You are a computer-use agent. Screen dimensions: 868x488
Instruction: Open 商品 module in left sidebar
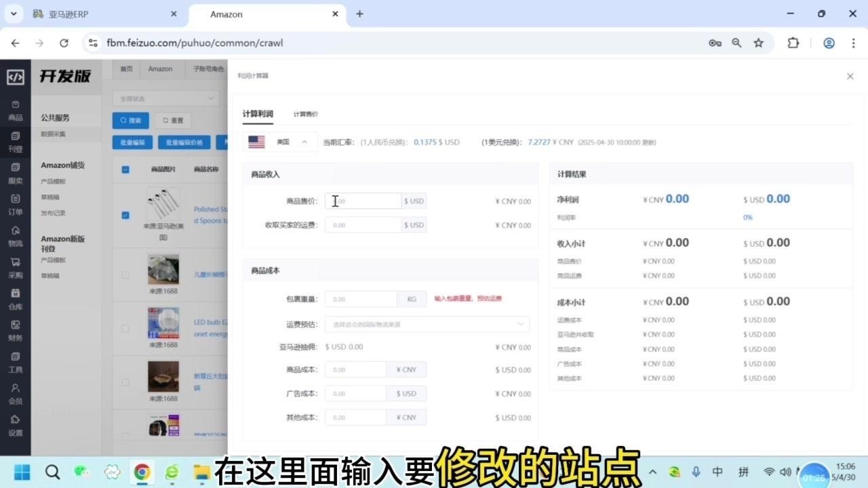point(15,111)
